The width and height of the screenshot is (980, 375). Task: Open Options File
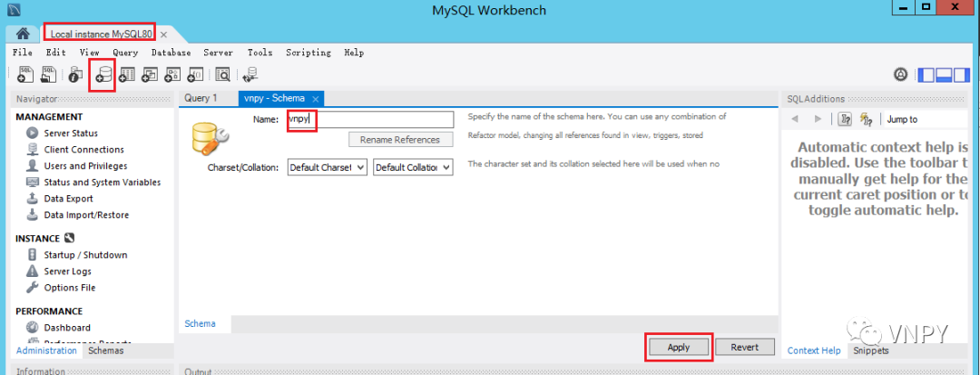[x=69, y=288]
